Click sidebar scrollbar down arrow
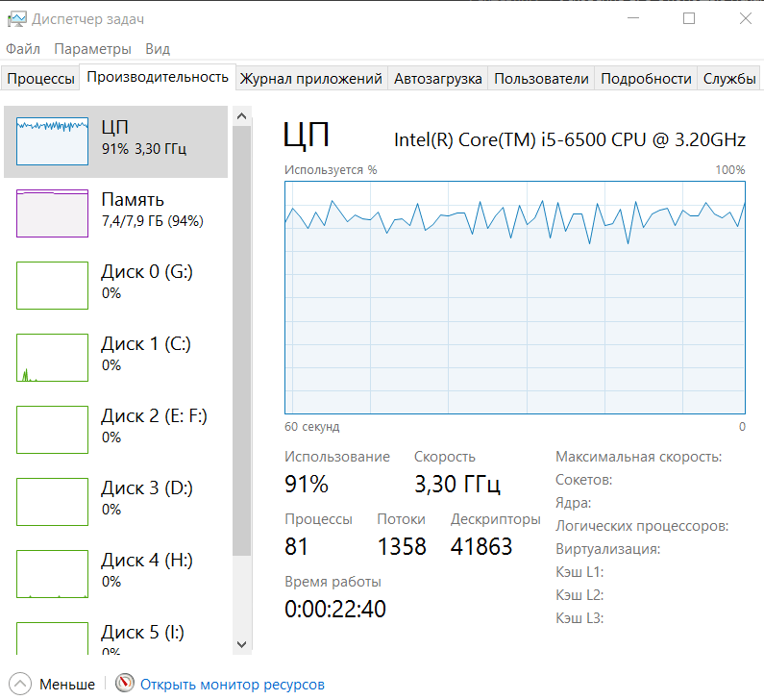Image resolution: width=764 pixels, height=700 pixels. tap(241, 644)
